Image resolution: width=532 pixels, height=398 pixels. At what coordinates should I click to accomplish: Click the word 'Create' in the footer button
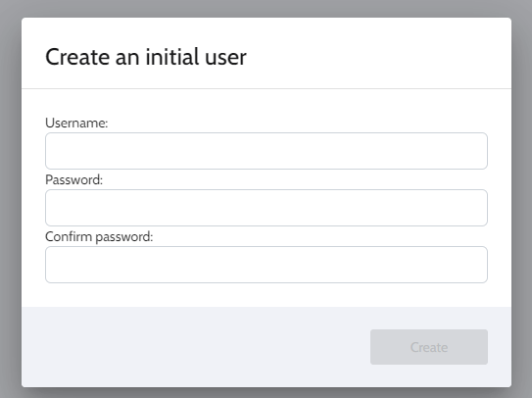pyautogui.click(x=429, y=347)
